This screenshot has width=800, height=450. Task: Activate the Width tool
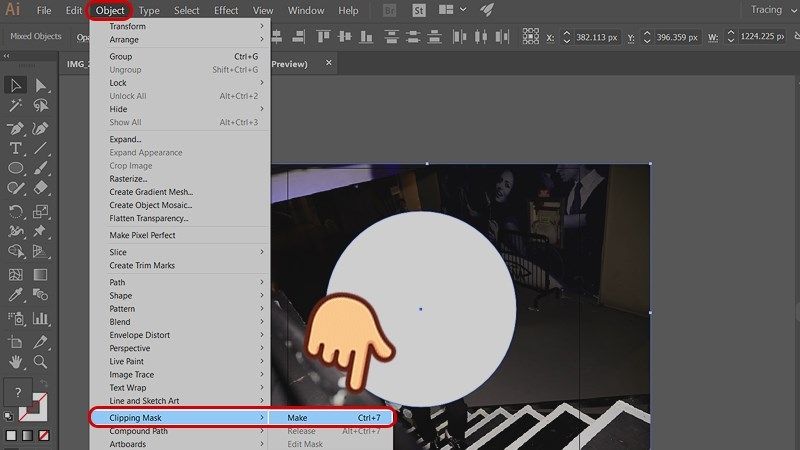15,231
